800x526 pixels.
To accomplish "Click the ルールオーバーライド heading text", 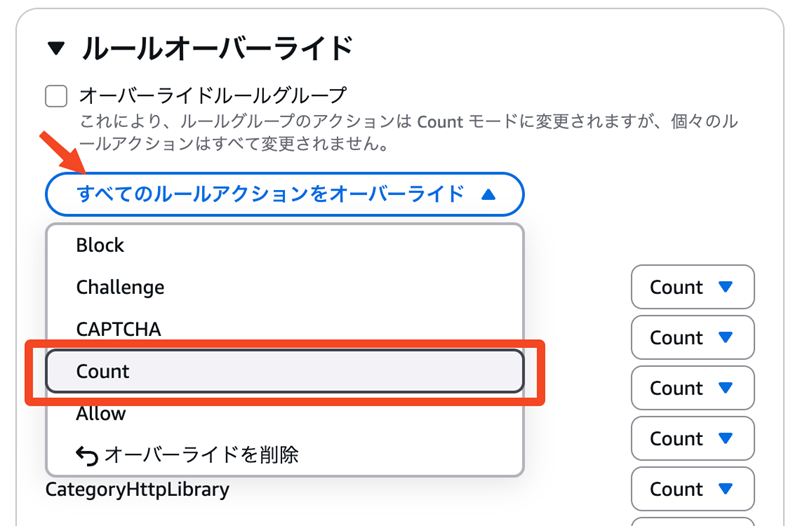I will point(217,47).
